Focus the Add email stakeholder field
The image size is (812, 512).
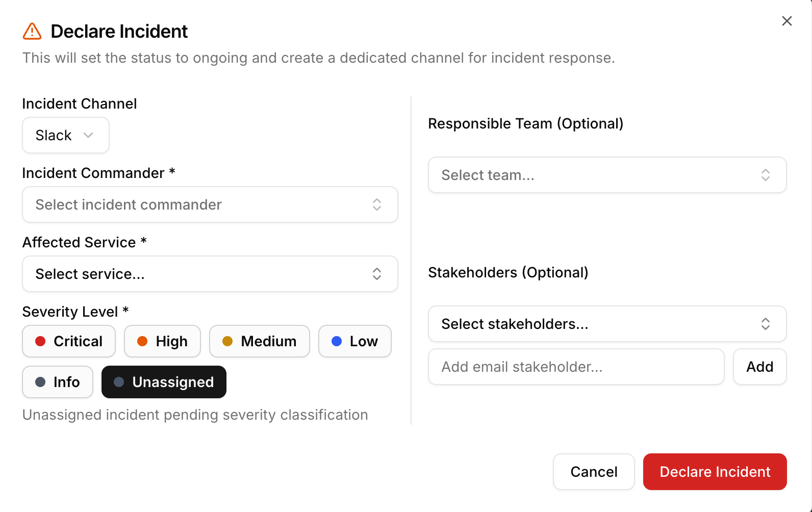coord(576,367)
